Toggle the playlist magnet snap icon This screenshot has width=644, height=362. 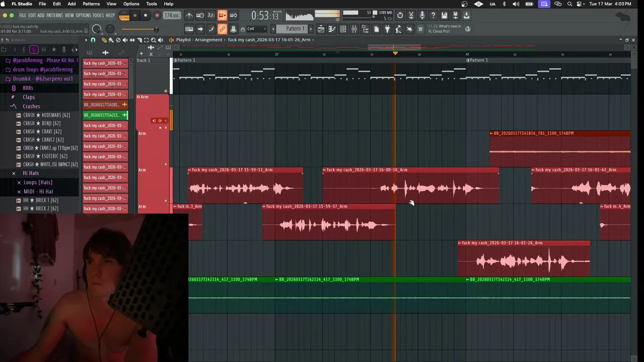tap(93, 40)
